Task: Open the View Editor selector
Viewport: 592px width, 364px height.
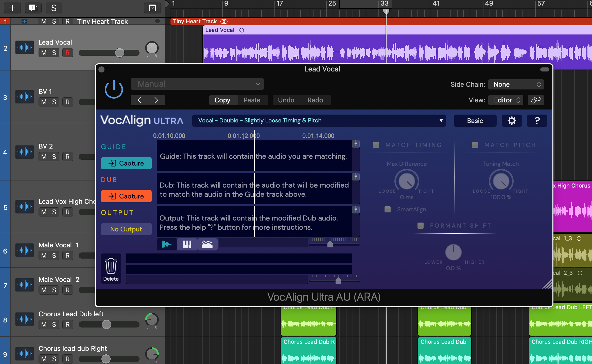Action: click(x=506, y=100)
